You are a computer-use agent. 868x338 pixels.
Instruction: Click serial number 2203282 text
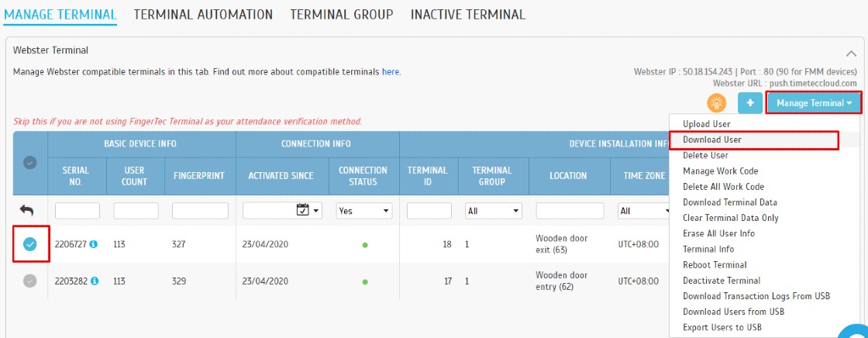(x=71, y=281)
